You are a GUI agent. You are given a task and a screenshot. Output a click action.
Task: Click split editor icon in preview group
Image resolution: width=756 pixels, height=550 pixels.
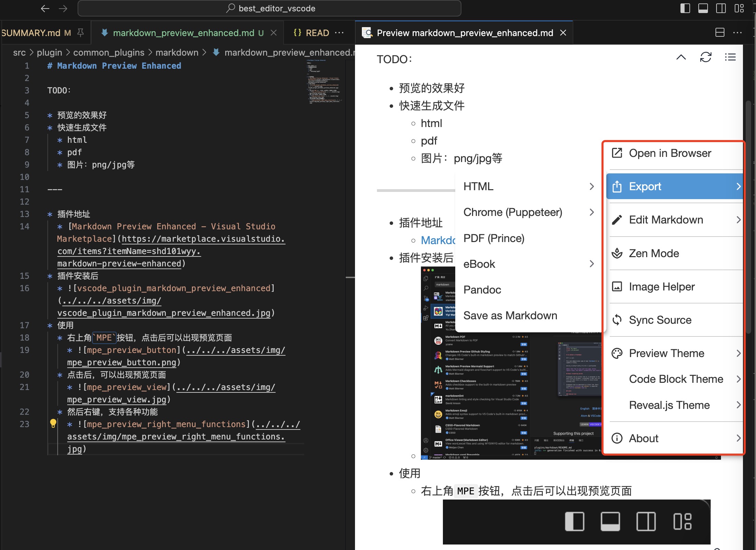(x=720, y=33)
